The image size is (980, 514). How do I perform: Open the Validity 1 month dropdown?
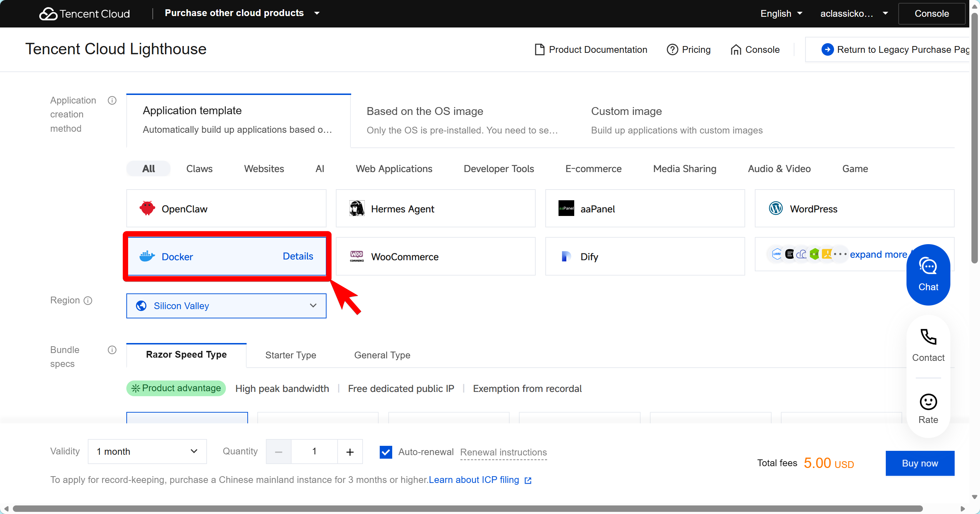pyautogui.click(x=147, y=452)
